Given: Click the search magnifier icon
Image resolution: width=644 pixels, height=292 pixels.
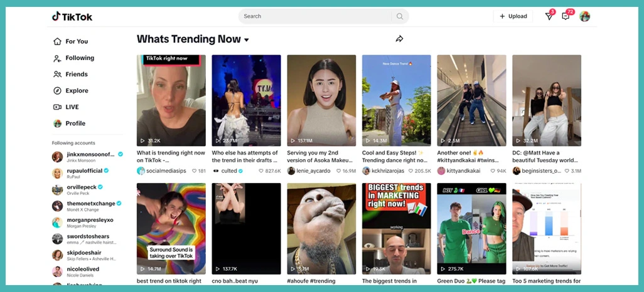Looking at the screenshot, I should pyautogui.click(x=400, y=16).
